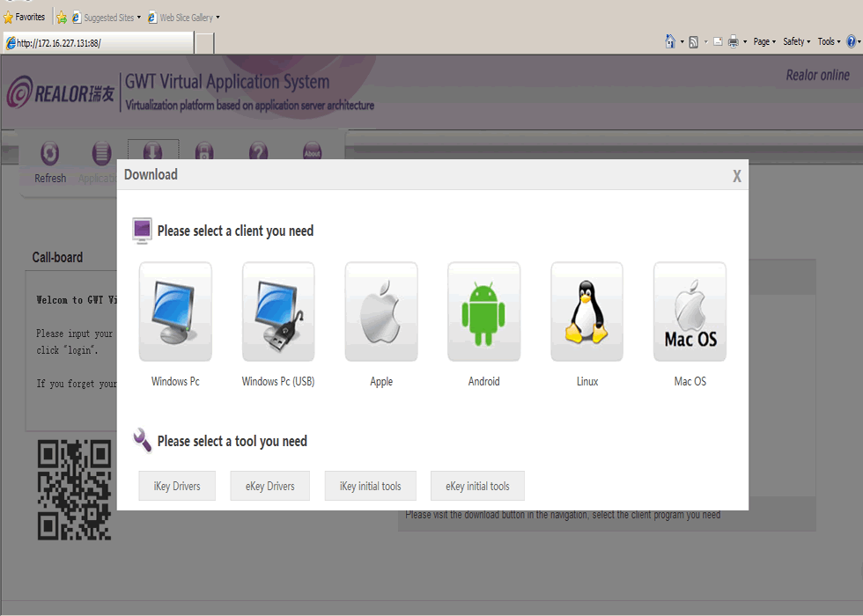Expand the Tools dropdown menu
The height and width of the screenshot is (616, 863).
[829, 41]
